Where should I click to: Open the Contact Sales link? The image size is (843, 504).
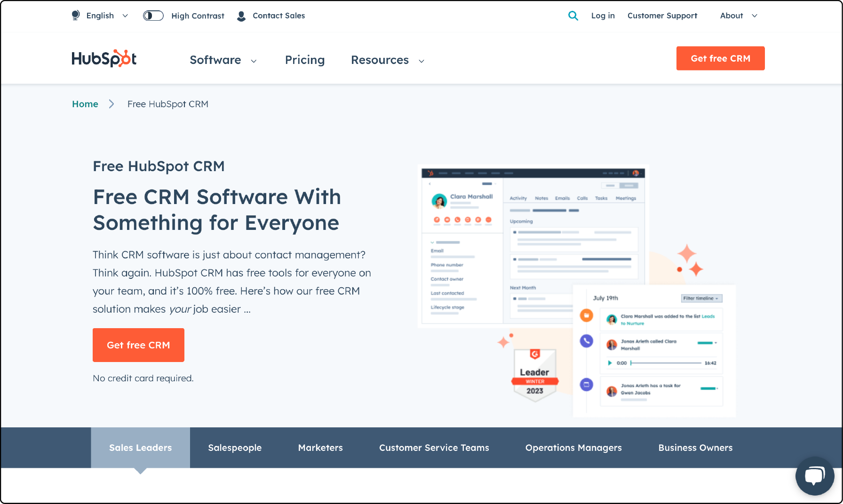click(278, 16)
